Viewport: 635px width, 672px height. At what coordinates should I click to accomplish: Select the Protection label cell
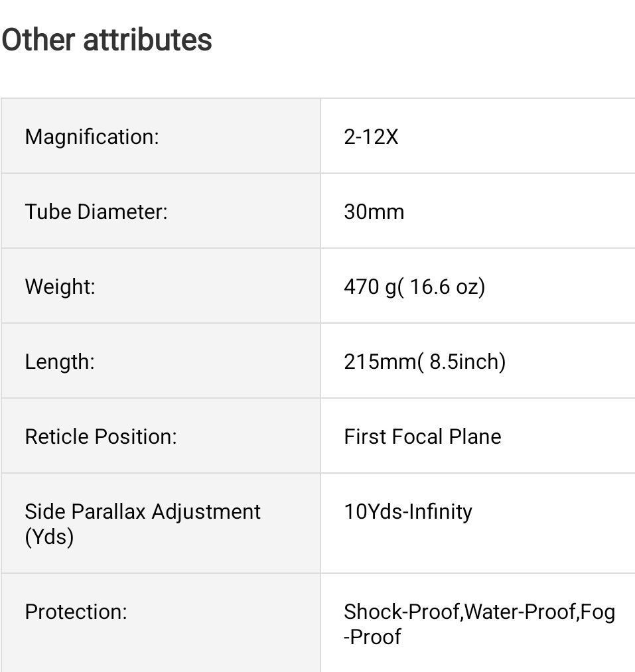(x=161, y=622)
